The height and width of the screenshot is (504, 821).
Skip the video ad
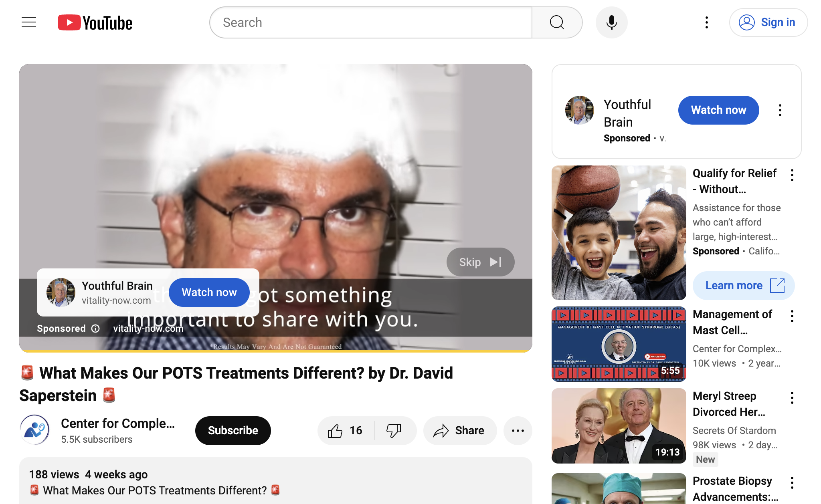click(480, 262)
